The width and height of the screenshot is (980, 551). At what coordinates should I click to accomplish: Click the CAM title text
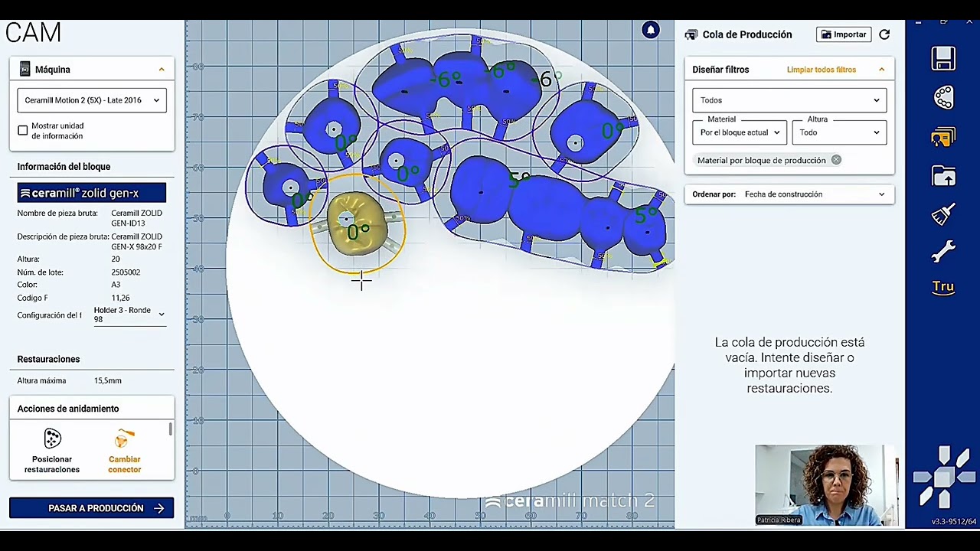[33, 33]
